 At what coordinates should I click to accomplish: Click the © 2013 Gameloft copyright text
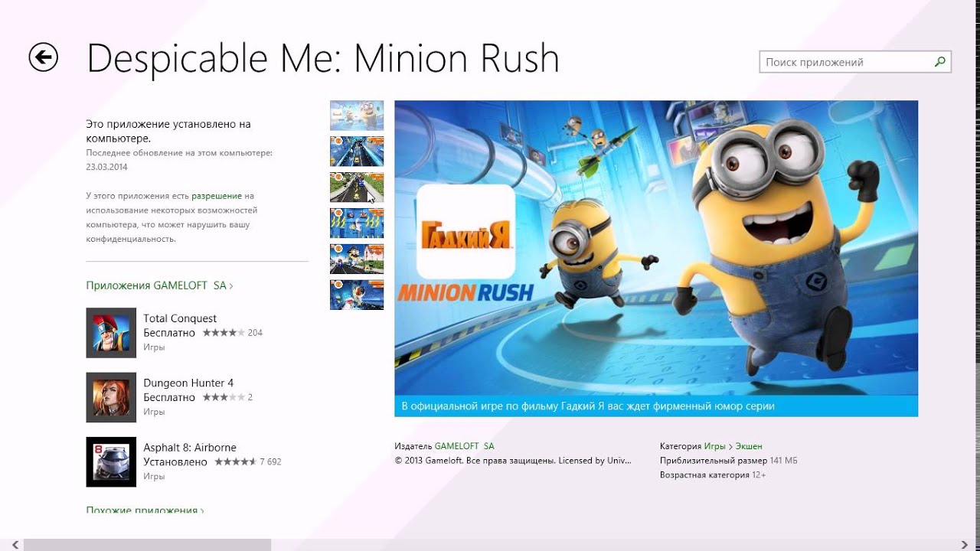(x=513, y=461)
